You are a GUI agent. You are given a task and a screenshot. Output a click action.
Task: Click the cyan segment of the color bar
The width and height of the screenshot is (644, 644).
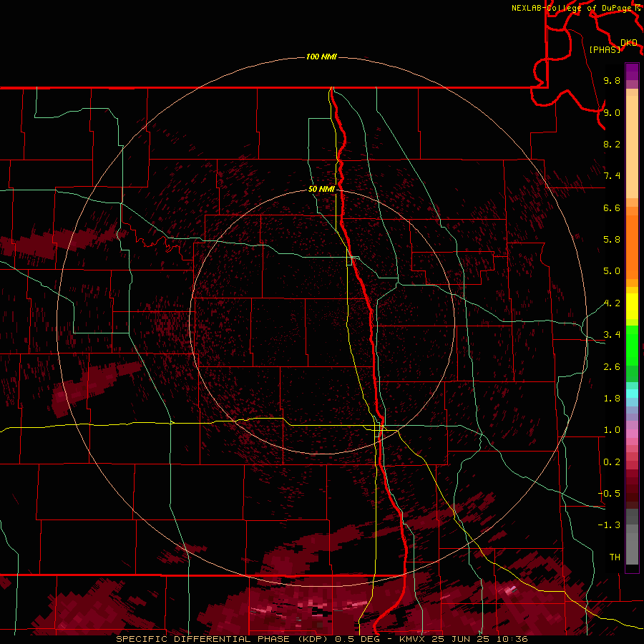(x=632, y=394)
